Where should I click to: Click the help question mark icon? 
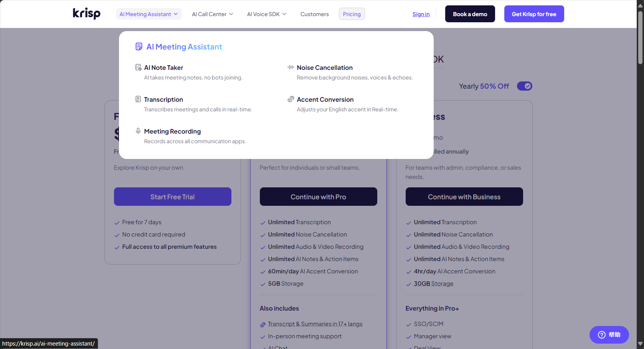pos(602,335)
